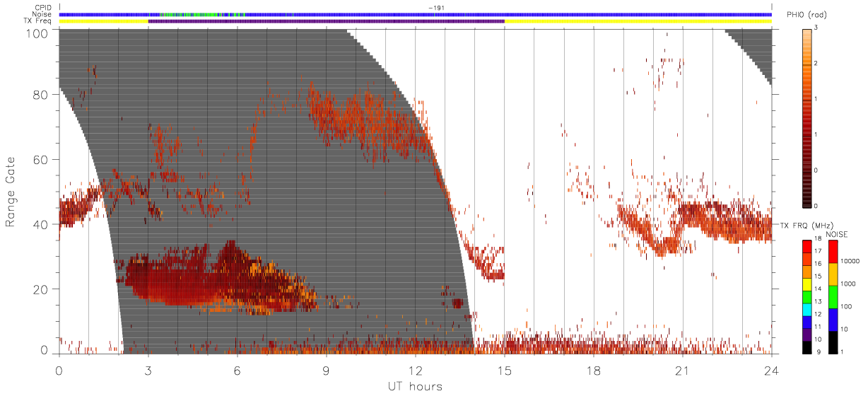Image resolution: width=868 pixels, height=401 pixels.
Task: Click the "16" value in TX FRQ legend
Action: [819, 264]
